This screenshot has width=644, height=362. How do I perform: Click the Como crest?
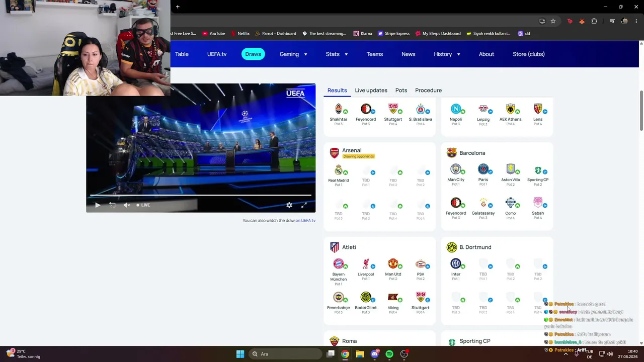pos(510,203)
